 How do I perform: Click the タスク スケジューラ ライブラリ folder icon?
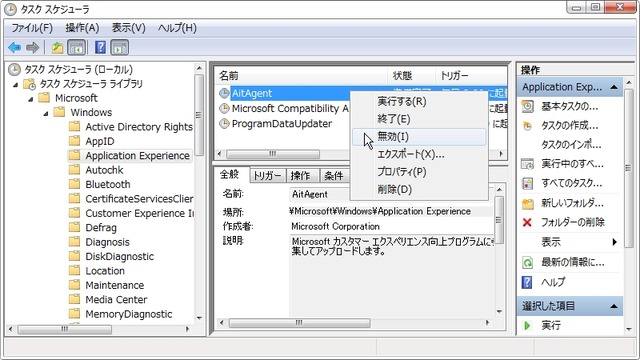[x=30, y=84]
